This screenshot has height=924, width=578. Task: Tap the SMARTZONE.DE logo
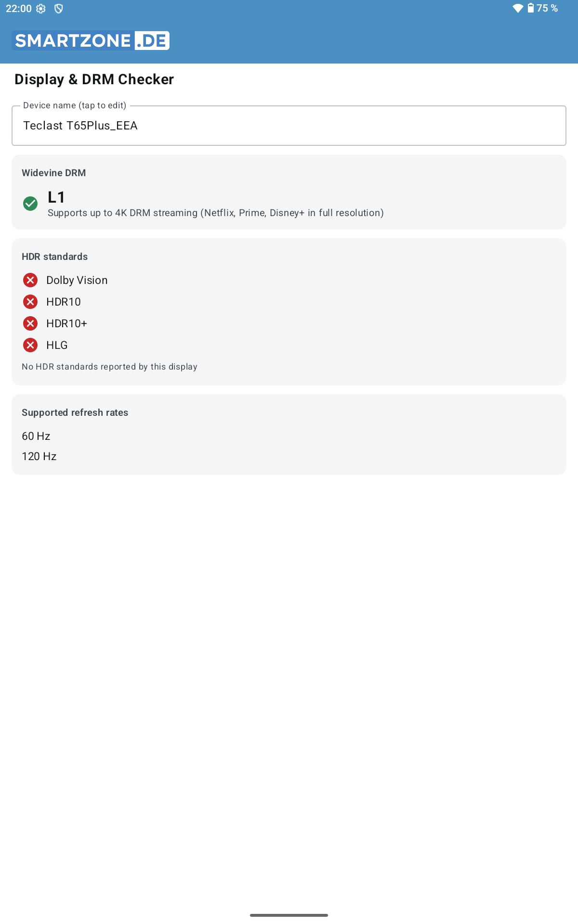(91, 40)
